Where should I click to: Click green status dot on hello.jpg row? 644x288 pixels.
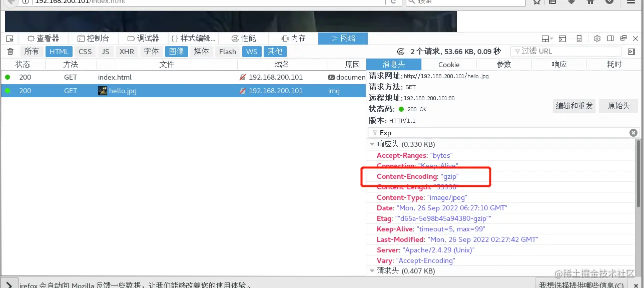click(x=8, y=91)
